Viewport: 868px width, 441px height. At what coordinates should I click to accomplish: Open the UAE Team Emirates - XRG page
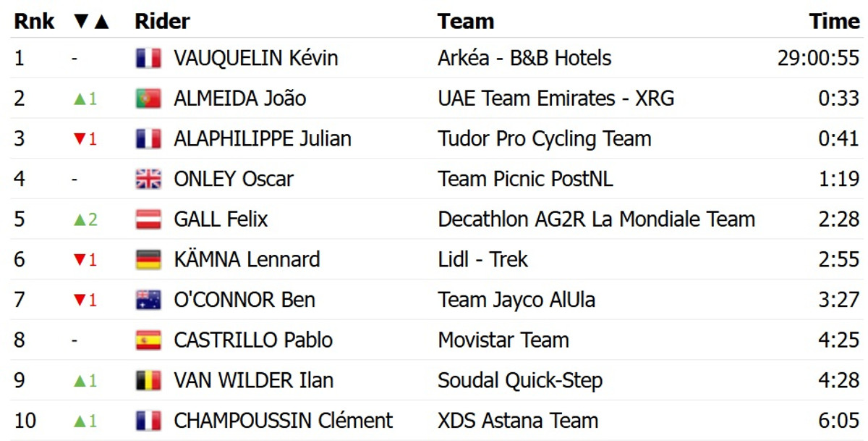556,98
